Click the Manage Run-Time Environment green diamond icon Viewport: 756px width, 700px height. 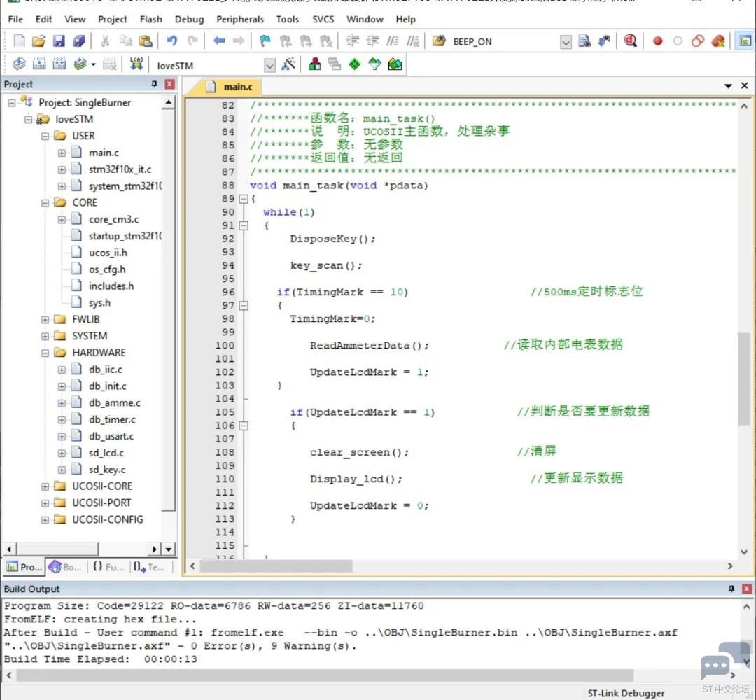pos(355,65)
